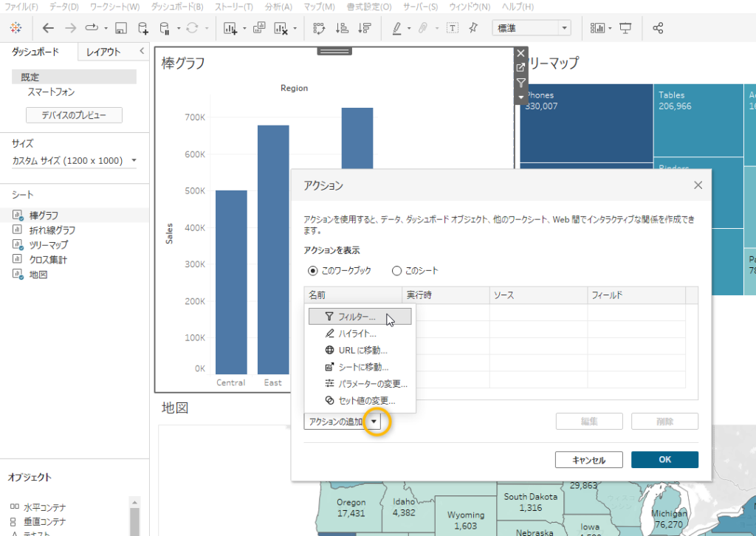
Task: Select the このシート radio button
Action: pos(396,271)
